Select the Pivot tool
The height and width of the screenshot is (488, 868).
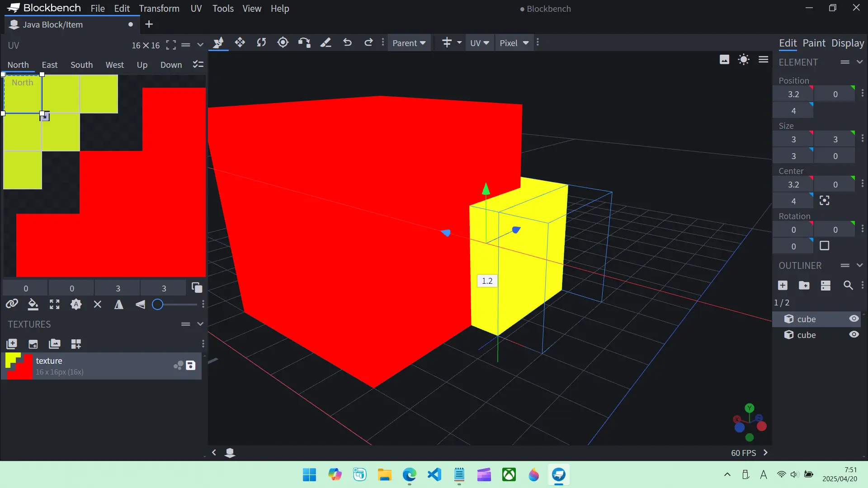point(283,42)
